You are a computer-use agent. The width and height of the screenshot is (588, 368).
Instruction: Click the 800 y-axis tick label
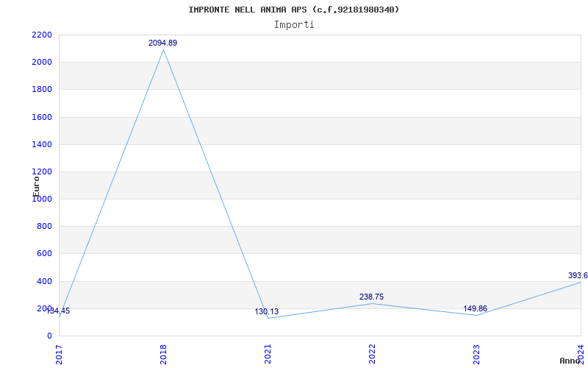click(x=44, y=227)
